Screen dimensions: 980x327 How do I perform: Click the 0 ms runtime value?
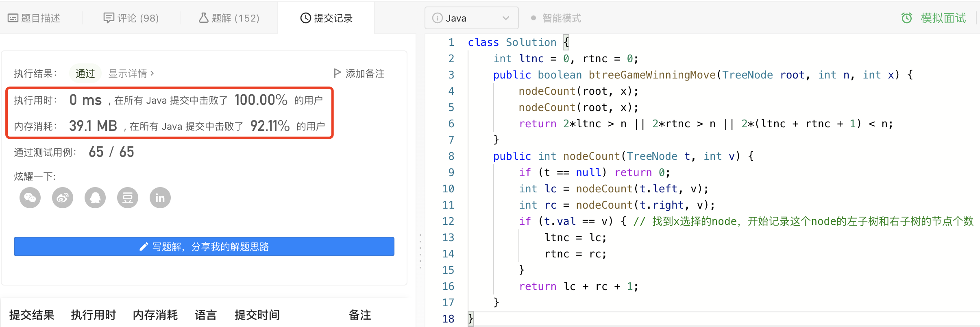(85, 100)
